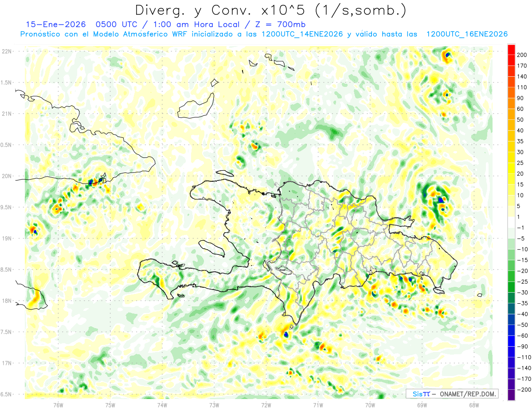Screen dimensions: 532x411
Task: Click the "75W" longitude label
Action: point(110,405)
